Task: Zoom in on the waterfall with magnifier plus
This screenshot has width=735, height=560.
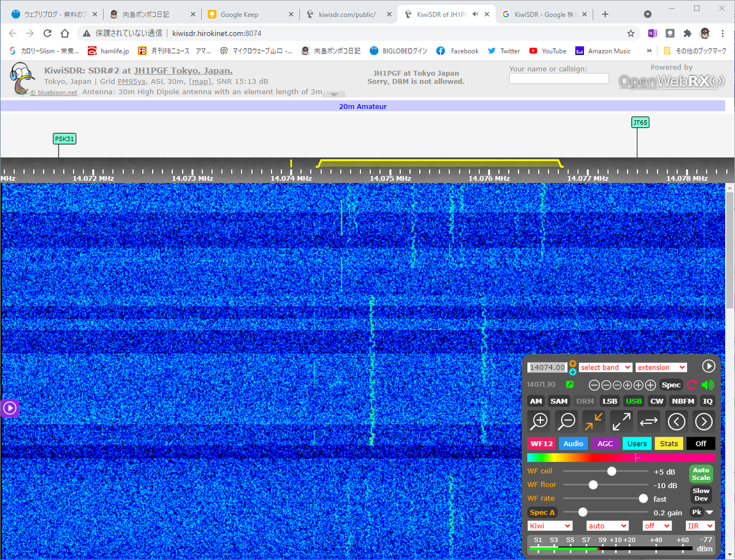Action: tap(539, 421)
